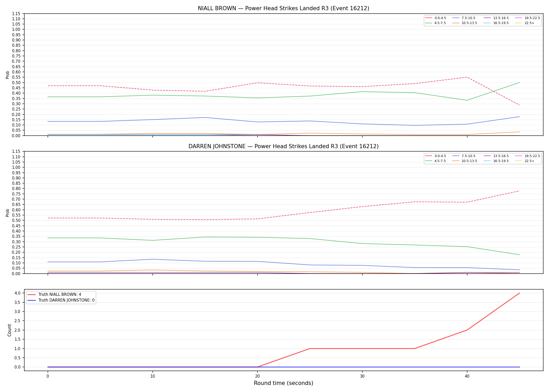Pick '22.5+' in Darren Johnstone legend
This screenshot has height=392, width=549.
pos(525,161)
